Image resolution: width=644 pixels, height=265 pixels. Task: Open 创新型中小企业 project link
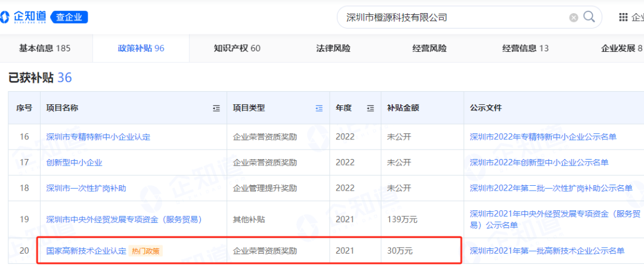[x=74, y=163]
